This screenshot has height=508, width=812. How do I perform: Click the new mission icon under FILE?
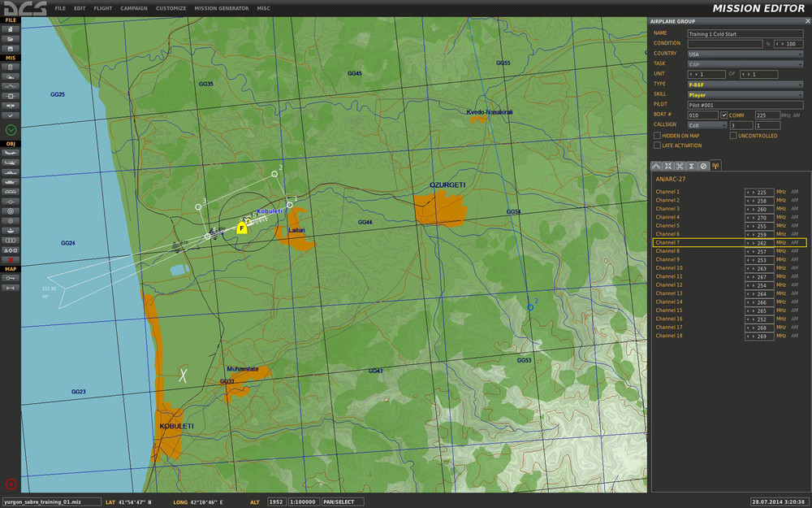(11, 29)
